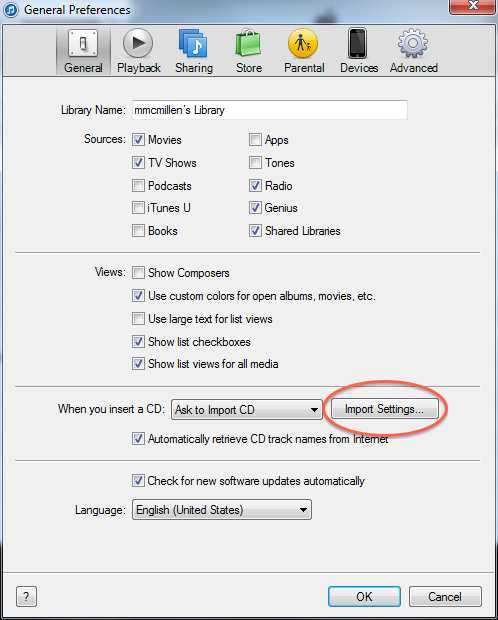Go to the Store preferences tab
The image size is (498, 620).
click(x=249, y=51)
